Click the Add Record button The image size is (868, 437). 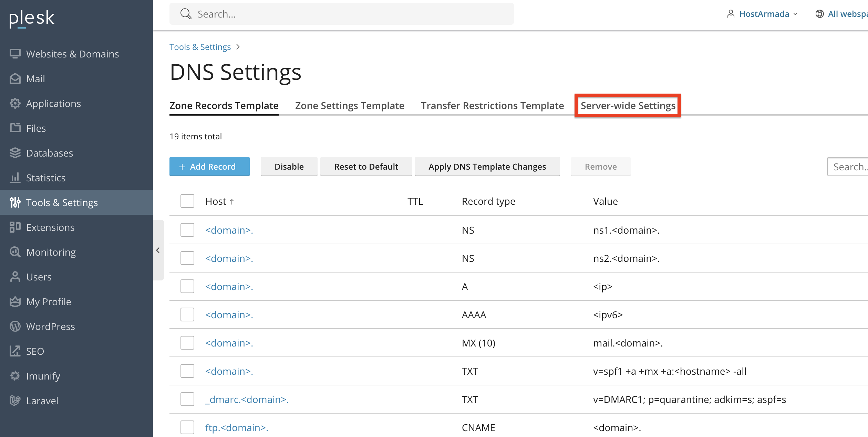209,167
